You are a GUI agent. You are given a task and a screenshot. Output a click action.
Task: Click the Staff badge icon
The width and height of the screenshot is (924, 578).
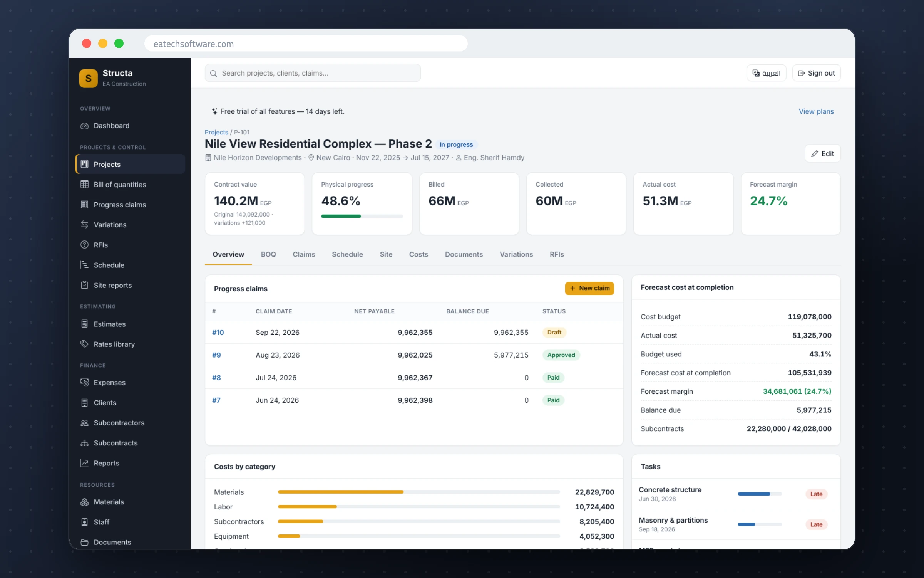[84, 522]
